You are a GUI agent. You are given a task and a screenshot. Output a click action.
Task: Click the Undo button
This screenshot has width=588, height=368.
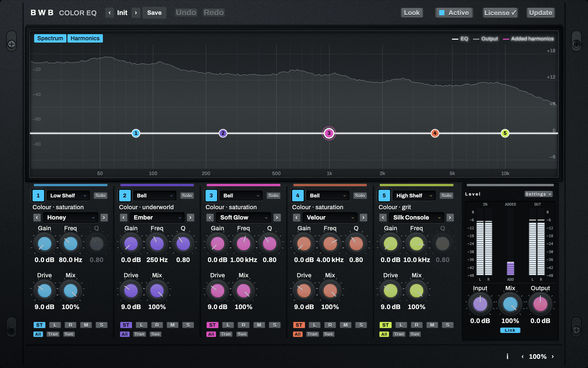tap(186, 13)
